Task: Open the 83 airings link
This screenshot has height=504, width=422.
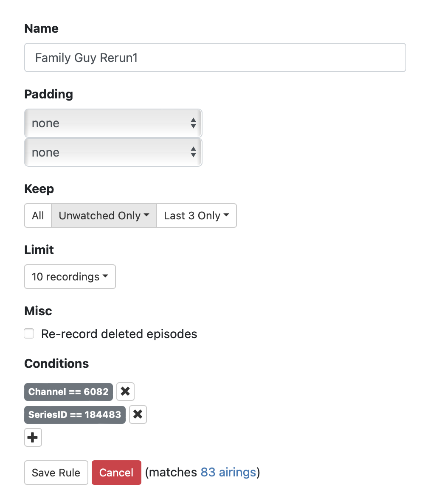Action: pyautogui.click(x=228, y=472)
